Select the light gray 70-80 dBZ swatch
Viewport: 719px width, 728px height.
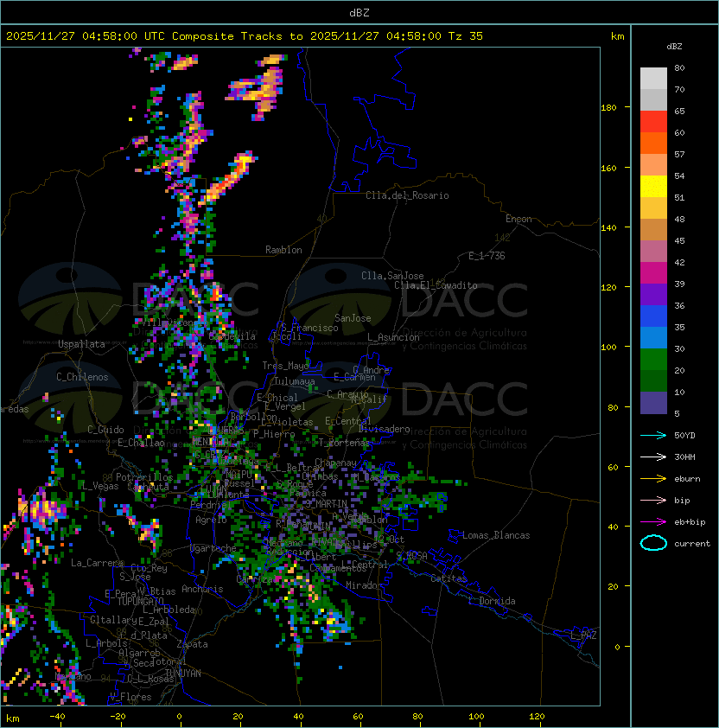[653, 78]
